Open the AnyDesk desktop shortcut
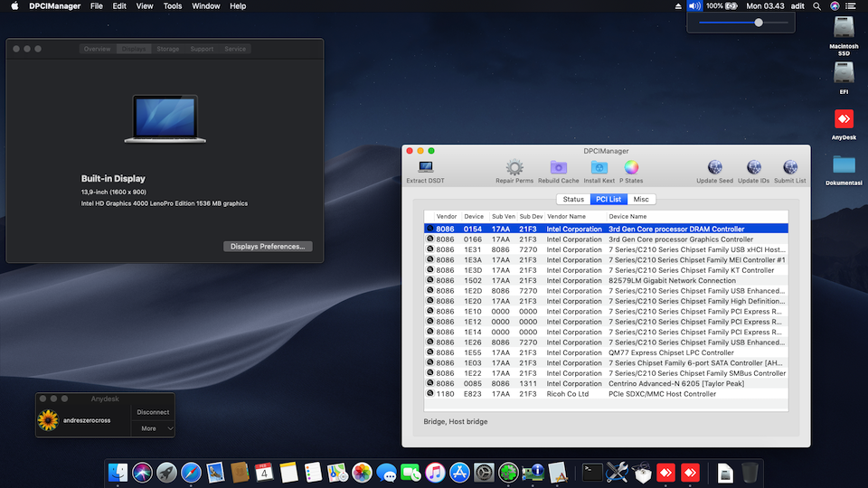The image size is (868, 488). pyautogui.click(x=844, y=124)
